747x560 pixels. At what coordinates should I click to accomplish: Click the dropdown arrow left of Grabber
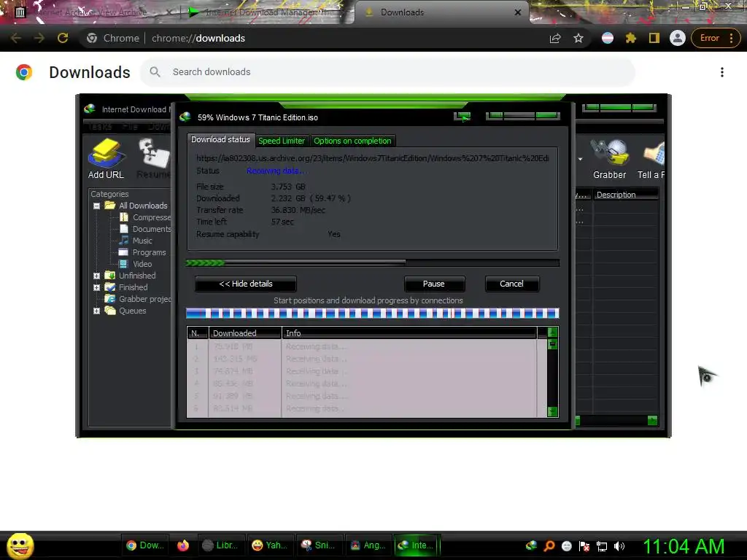pos(580,159)
